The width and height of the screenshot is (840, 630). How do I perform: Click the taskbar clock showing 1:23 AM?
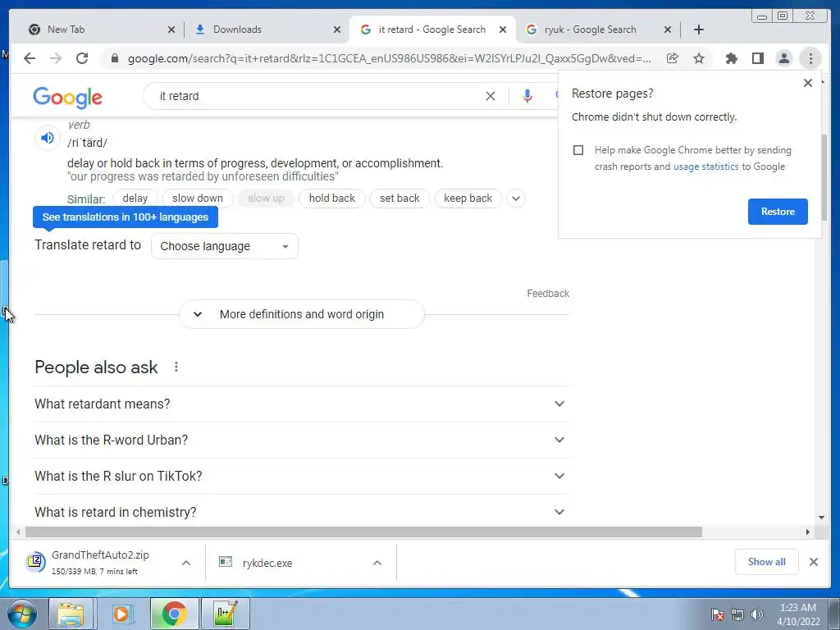(x=797, y=614)
